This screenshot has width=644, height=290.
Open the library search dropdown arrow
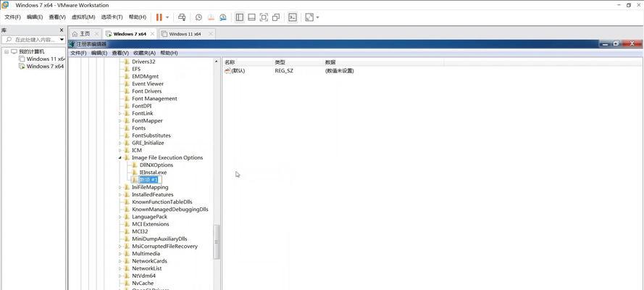62,40
